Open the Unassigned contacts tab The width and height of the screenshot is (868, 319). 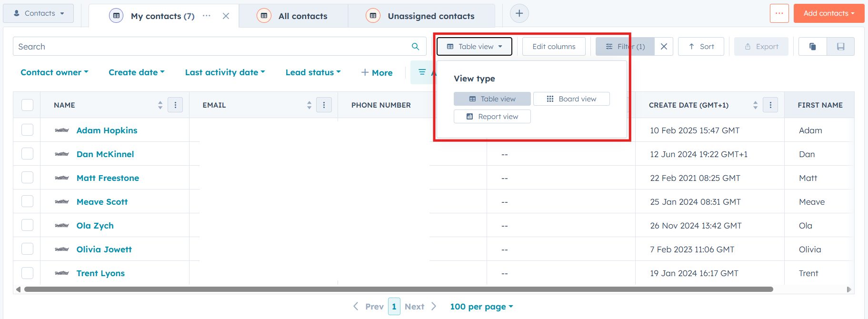point(430,16)
